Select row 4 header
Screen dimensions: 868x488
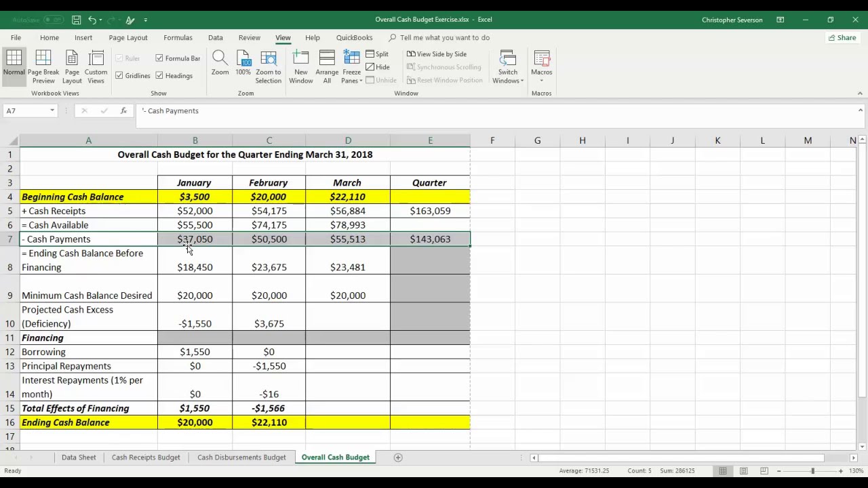pos(10,197)
